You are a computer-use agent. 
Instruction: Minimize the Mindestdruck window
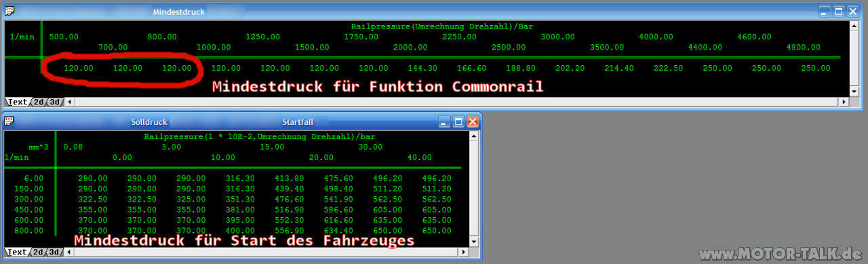click(825, 12)
